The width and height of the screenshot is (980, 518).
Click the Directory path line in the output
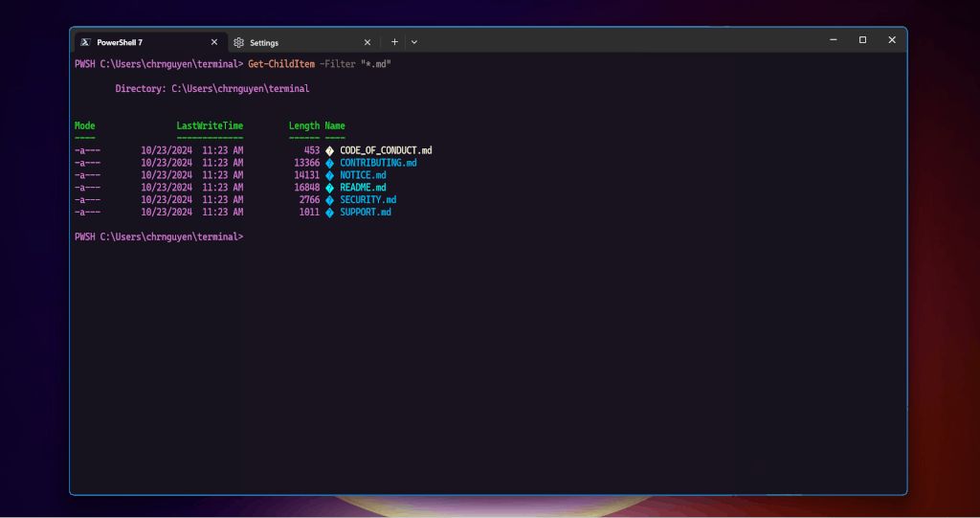[212, 88]
